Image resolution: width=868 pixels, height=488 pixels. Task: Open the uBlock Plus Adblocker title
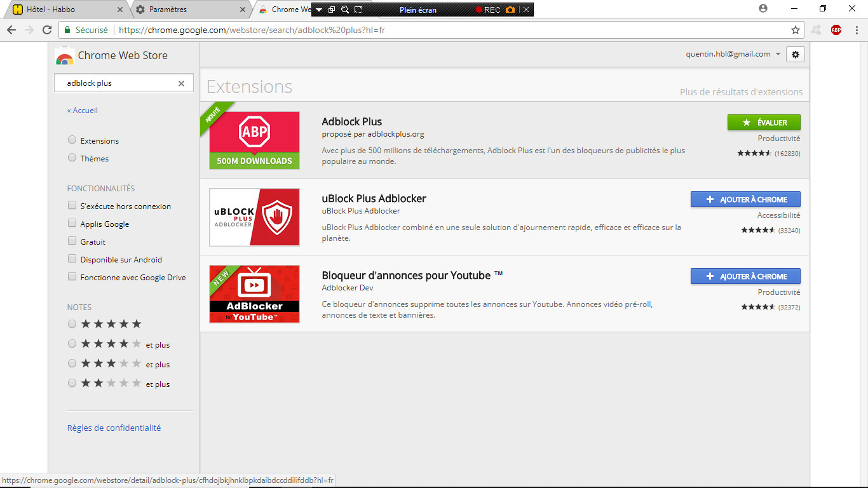pos(374,198)
